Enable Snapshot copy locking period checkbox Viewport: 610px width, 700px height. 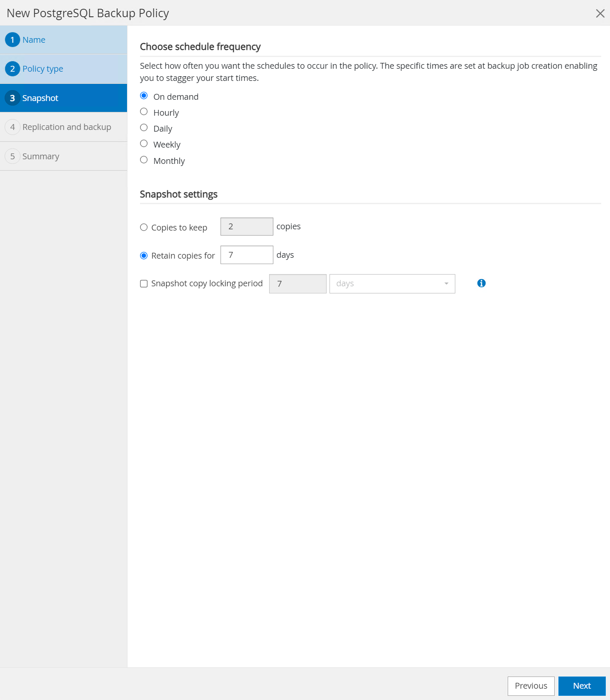(144, 284)
